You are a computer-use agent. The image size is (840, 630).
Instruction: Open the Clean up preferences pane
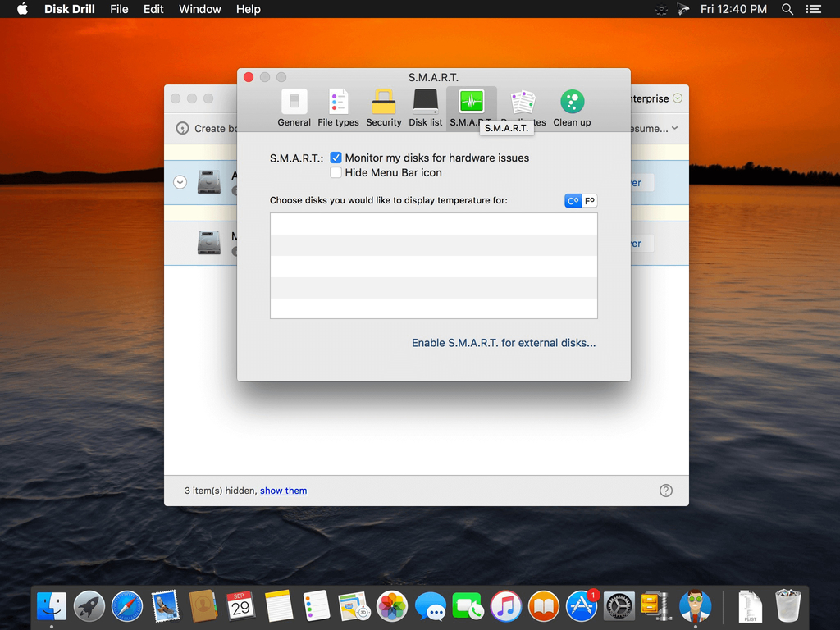[572, 108]
